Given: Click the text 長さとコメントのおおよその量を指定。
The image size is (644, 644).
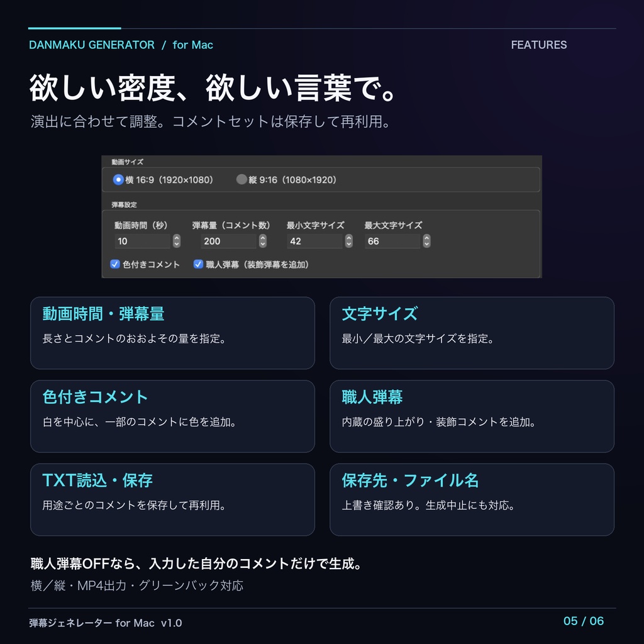Looking at the screenshot, I should click(135, 339).
